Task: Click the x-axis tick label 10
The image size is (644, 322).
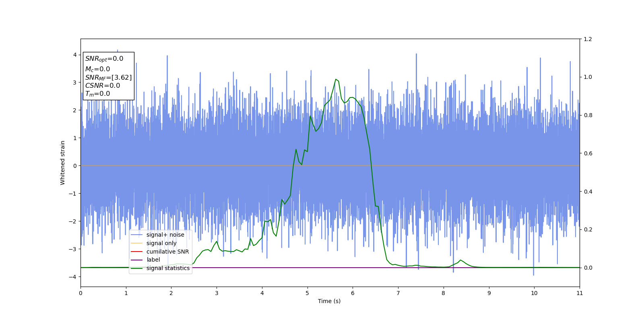Action: pyautogui.click(x=534, y=293)
